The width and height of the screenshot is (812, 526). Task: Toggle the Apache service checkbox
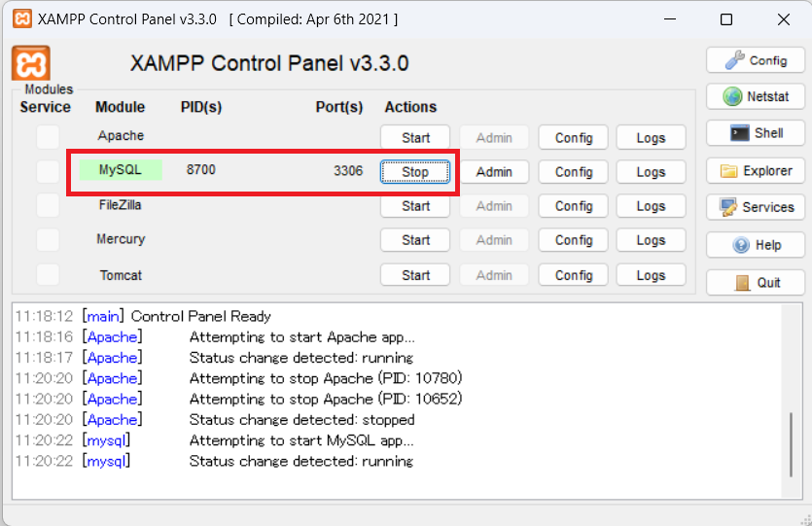point(48,137)
